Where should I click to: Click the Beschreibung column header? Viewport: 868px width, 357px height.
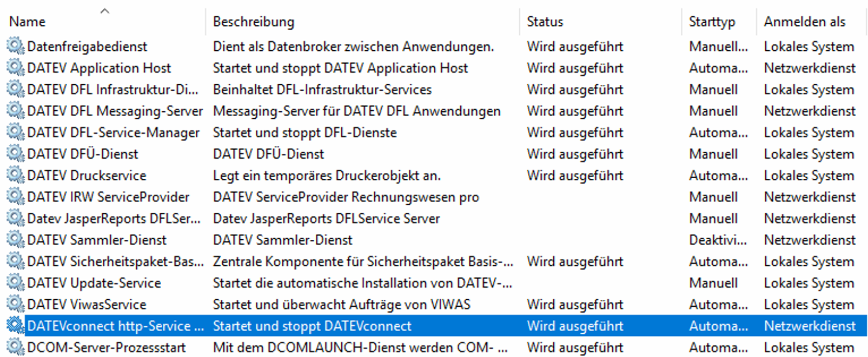tap(253, 22)
